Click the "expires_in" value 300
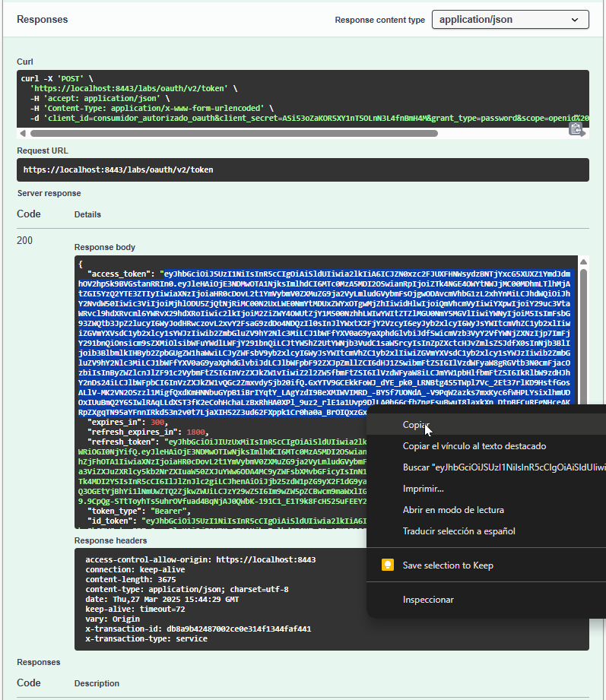 point(157,422)
